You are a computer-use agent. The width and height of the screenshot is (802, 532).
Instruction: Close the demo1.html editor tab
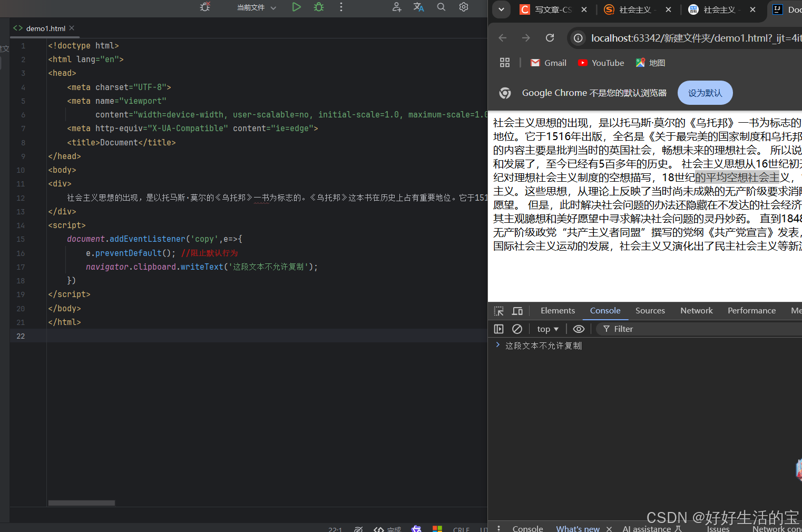(x=72, y=28)
